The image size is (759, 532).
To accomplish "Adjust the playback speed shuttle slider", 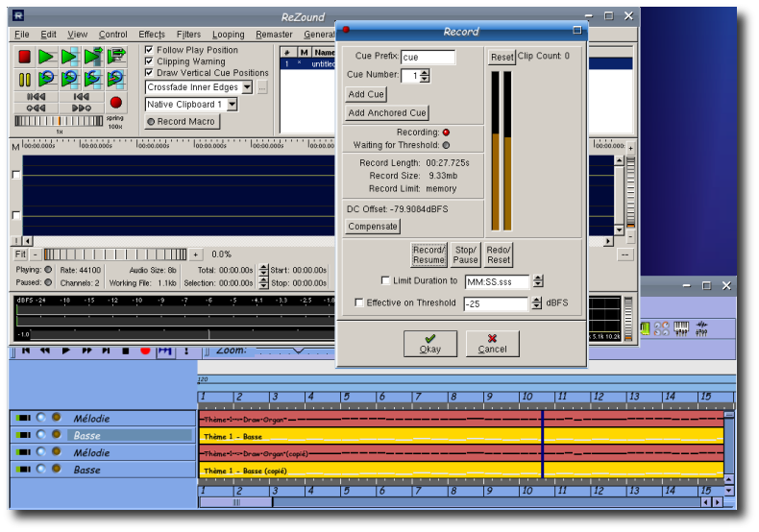I will tap(59, 121).
